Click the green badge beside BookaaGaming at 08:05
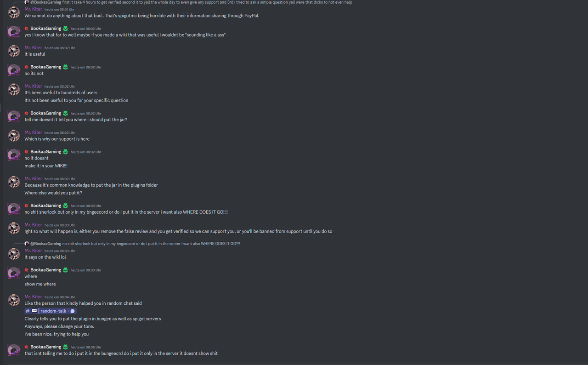This screenshot has width=588, height=365. [65, 347]
